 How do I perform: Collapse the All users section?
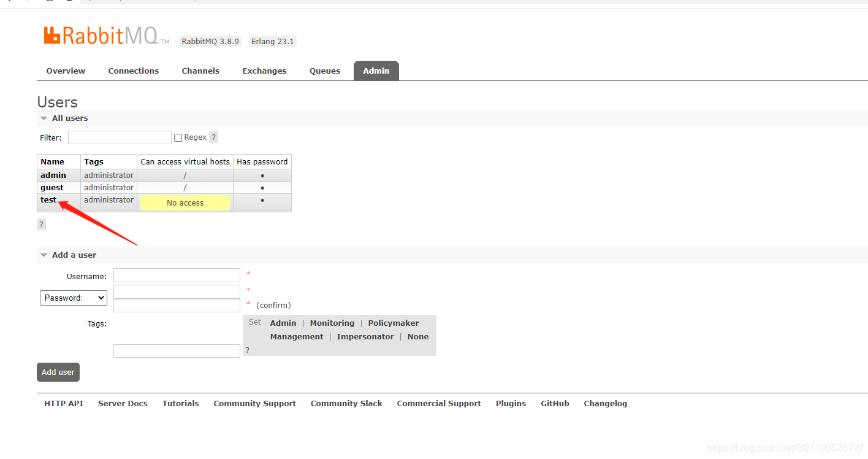(44, 118)
